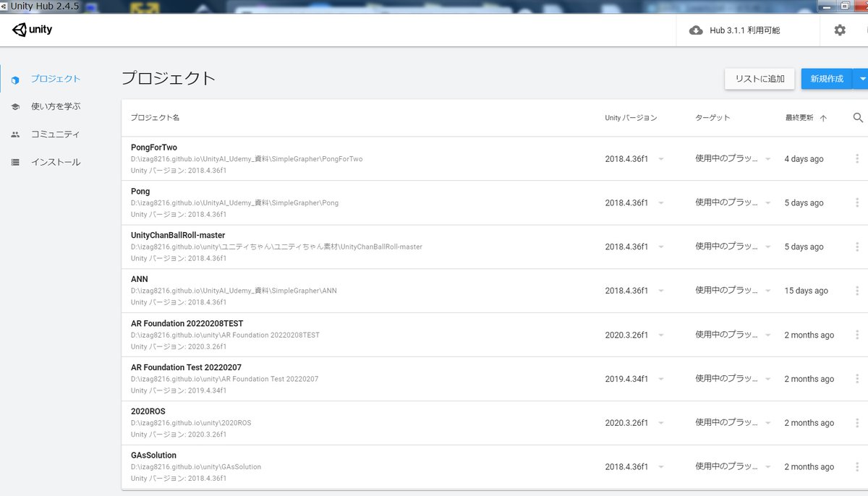Screen dimensions: 868x496
Task: Open the three-dot menu for AR Foundation Test 20220207
Action: (858, 379)
